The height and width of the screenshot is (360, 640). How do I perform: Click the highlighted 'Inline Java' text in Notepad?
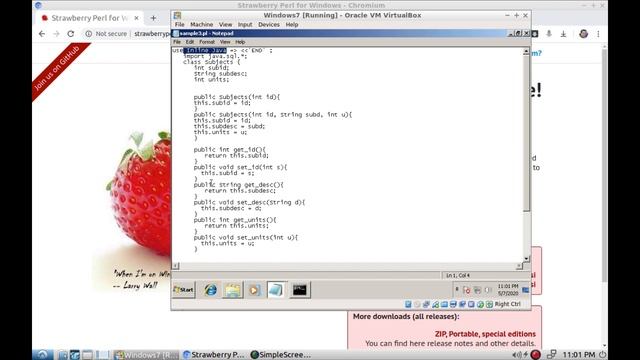click(205, 50)
